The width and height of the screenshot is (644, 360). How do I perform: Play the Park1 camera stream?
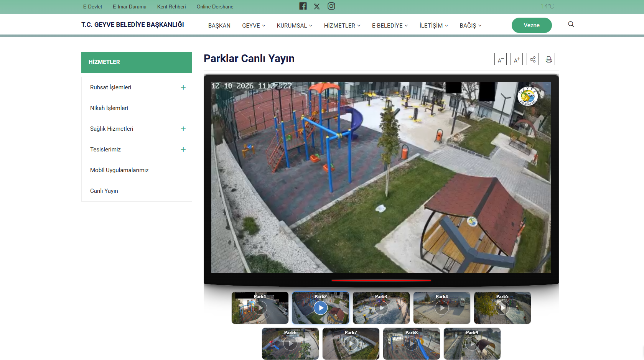(260, 308)
